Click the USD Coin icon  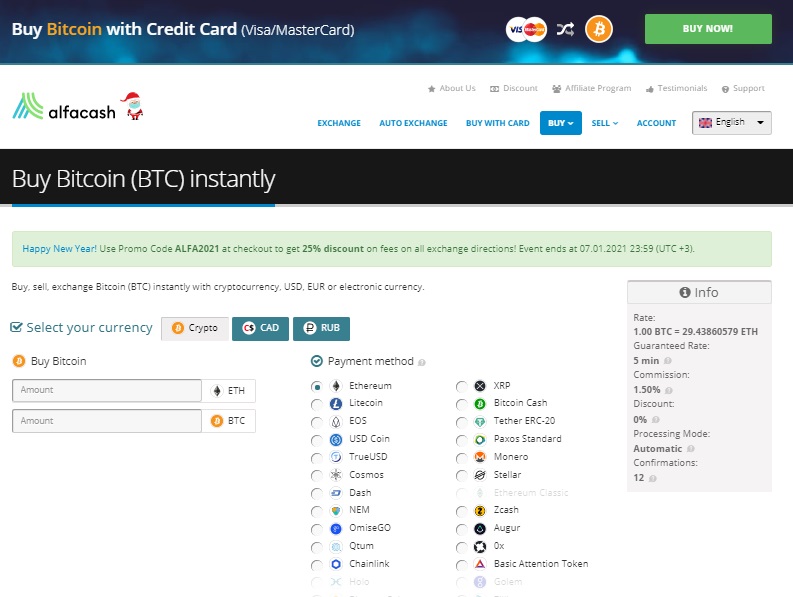tap(336, 440)
